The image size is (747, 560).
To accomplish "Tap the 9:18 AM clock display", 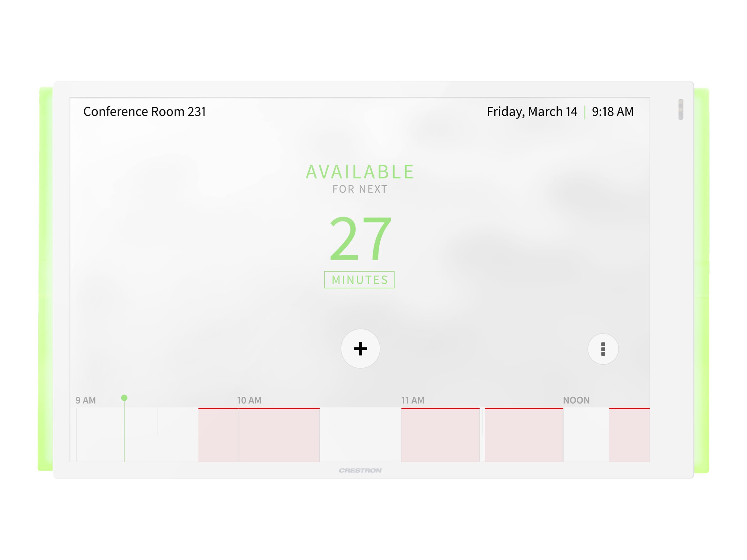I will pyautogui.click(x=612, y=111).
